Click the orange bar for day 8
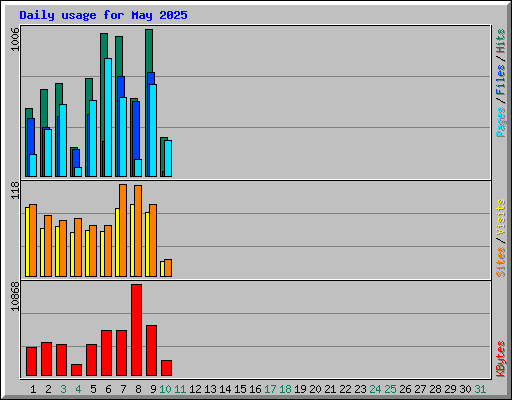 [138, 231]
